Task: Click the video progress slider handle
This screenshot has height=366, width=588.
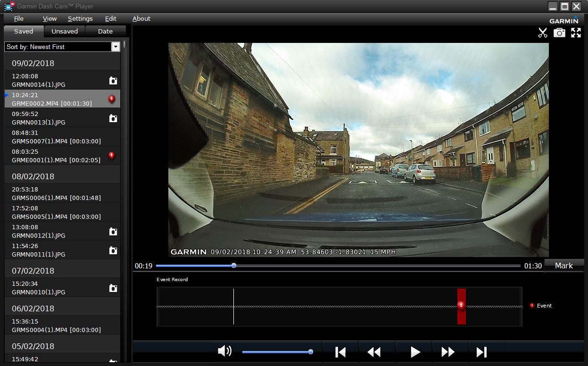Action: (234, 266)
